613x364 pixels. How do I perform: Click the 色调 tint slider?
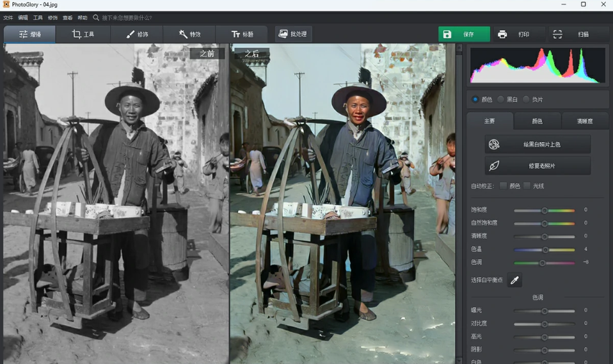[544, 263]
